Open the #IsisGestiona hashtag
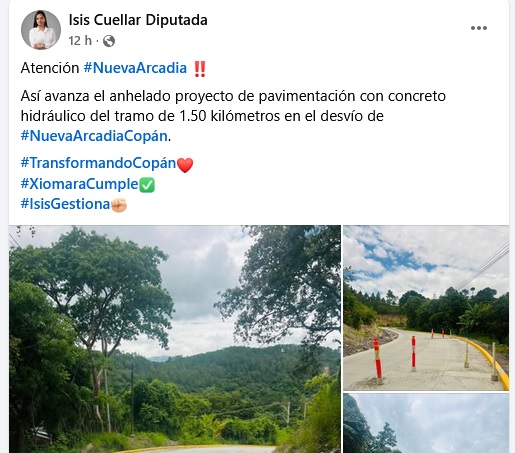 (65, 204)
